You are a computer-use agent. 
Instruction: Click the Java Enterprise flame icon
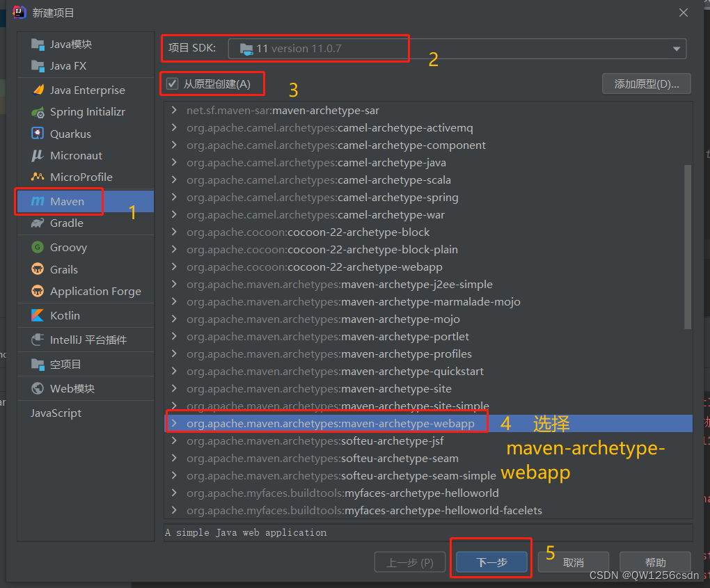38,90
